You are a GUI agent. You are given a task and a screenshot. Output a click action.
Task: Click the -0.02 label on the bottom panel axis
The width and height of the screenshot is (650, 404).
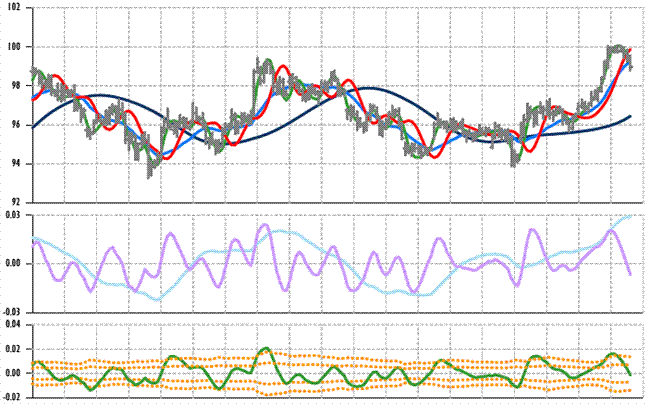point(10,397)
